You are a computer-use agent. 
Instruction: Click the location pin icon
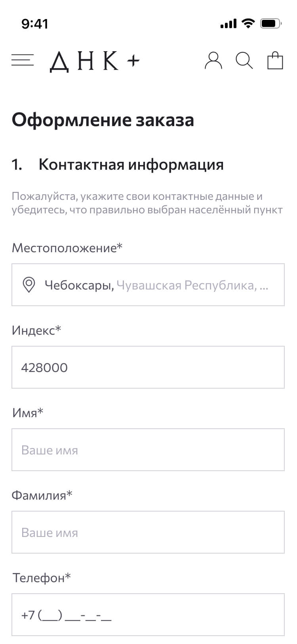(29, 285)
